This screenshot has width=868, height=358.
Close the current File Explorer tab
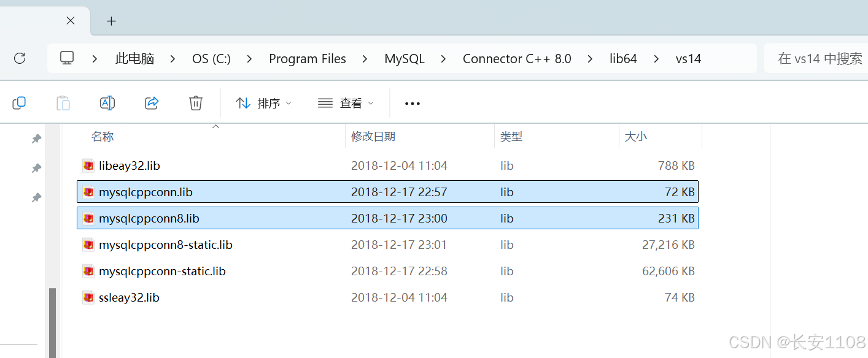coord(71,21)
